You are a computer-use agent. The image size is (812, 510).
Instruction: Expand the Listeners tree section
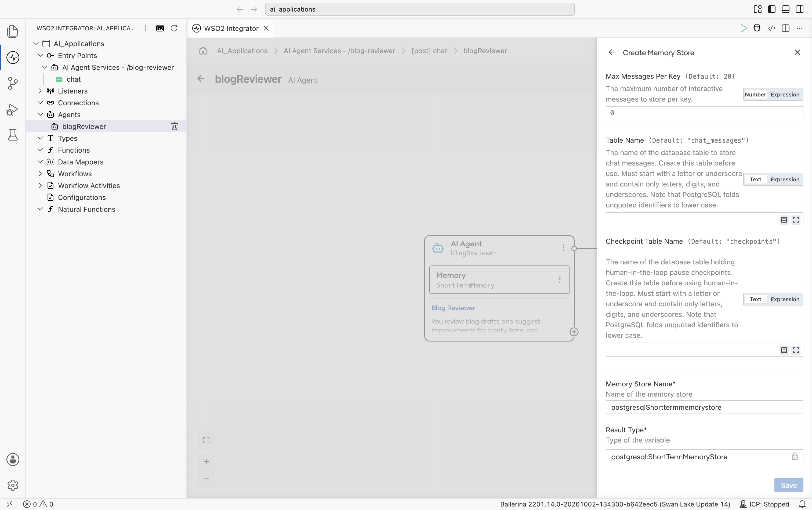click(40, 91)
